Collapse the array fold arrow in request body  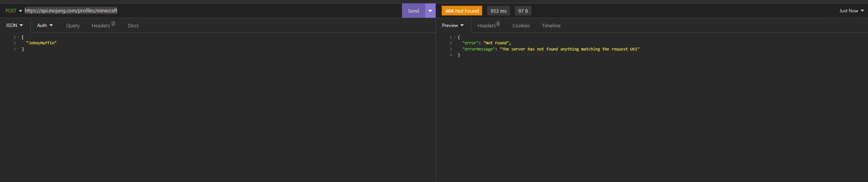(19, 37)
